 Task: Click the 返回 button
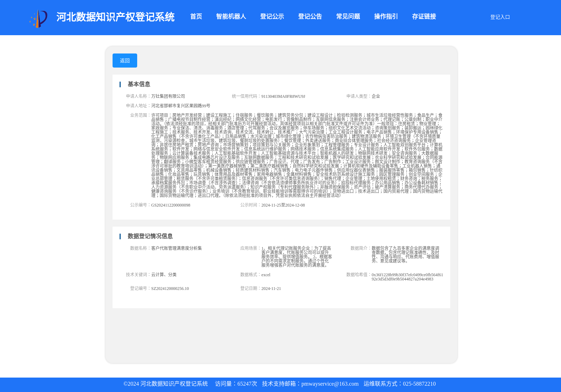click(x=125, y=61)
